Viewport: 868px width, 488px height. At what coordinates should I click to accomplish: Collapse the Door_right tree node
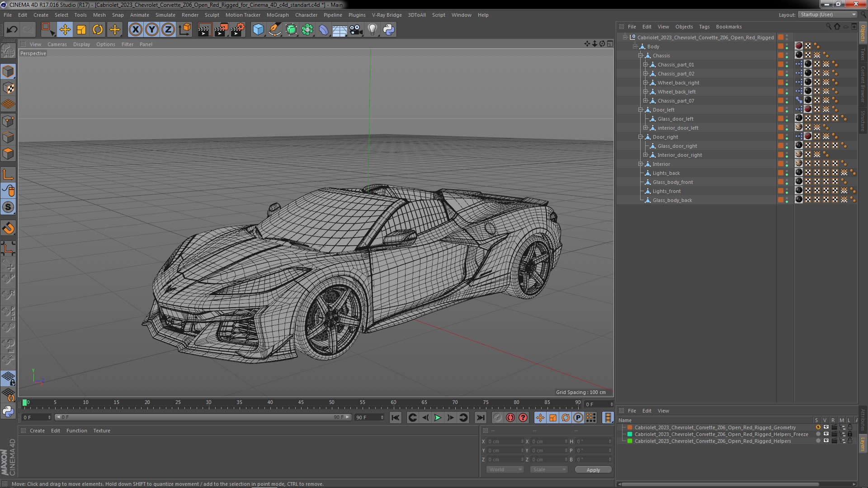click(x=641, y=137)
